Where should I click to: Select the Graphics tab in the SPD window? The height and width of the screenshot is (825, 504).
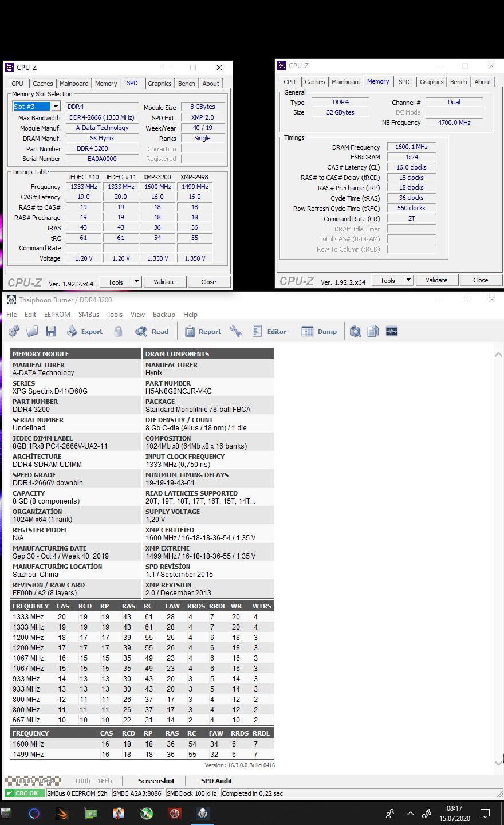coord(160,84)
